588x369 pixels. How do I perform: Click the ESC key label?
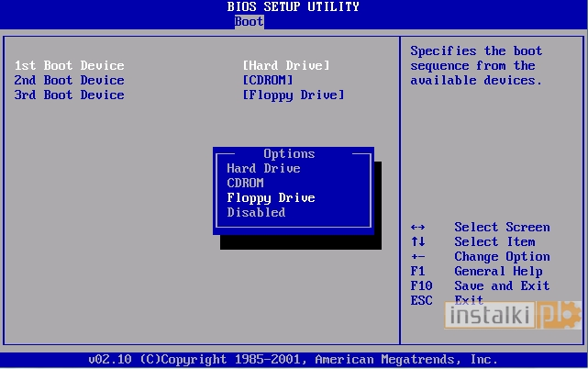click(x=421, y=300)
